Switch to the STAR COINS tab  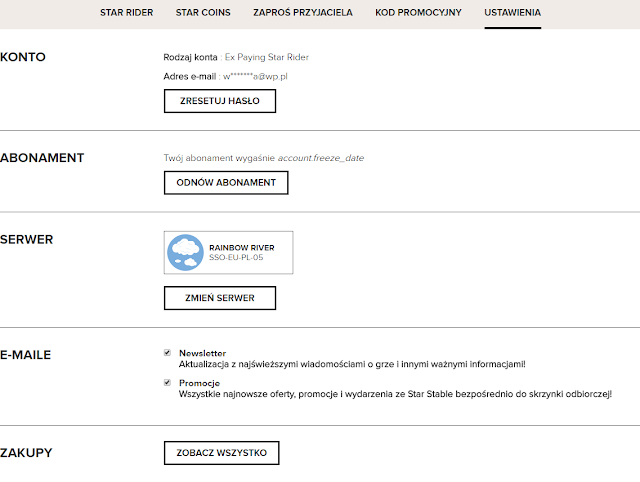point(203,13)
